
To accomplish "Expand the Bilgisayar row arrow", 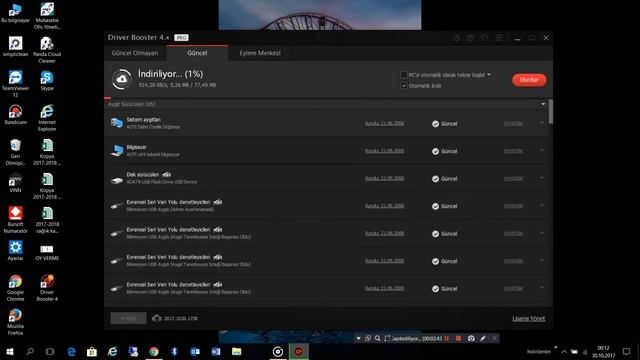I will click(542, 150).
